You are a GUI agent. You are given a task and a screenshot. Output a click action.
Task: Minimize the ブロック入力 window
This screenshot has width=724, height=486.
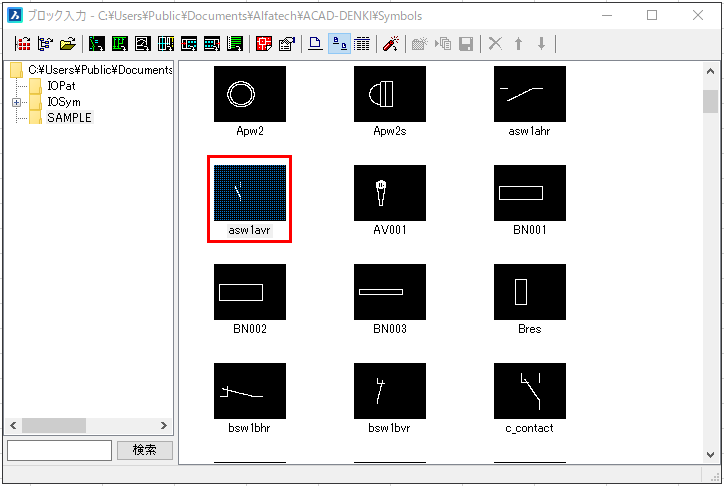click(607, 16)
